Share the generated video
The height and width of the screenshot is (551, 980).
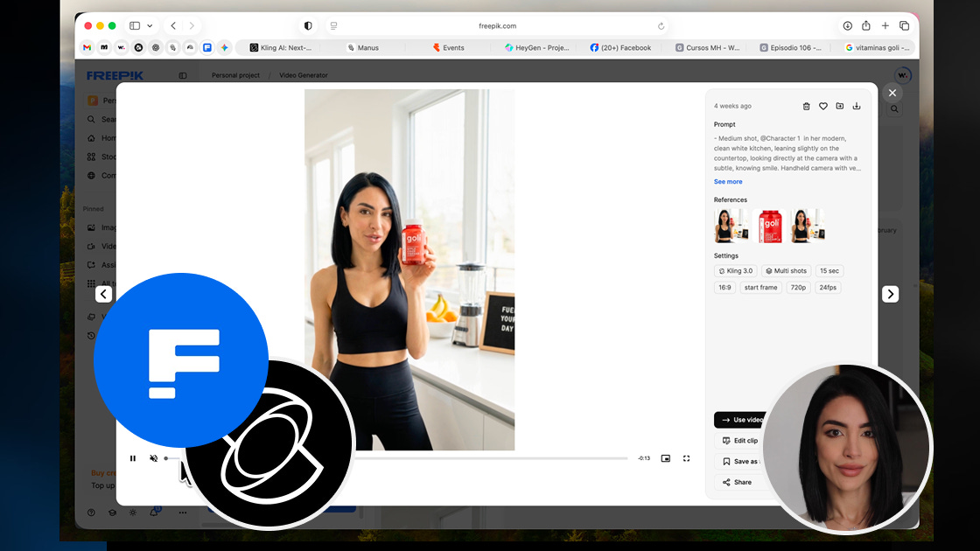(737, 482)
